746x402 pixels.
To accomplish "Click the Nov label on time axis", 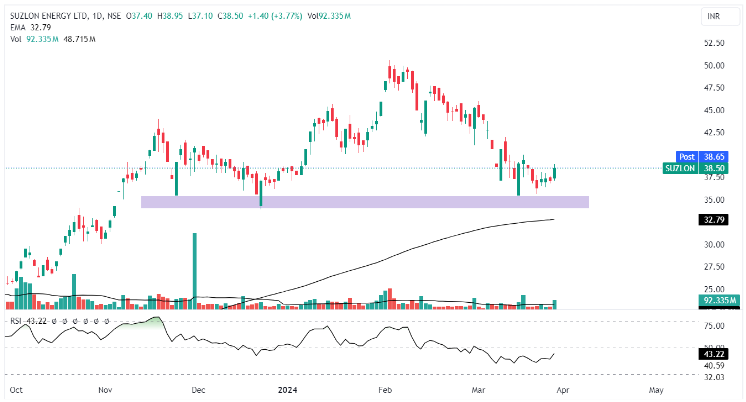I will 105,387.
